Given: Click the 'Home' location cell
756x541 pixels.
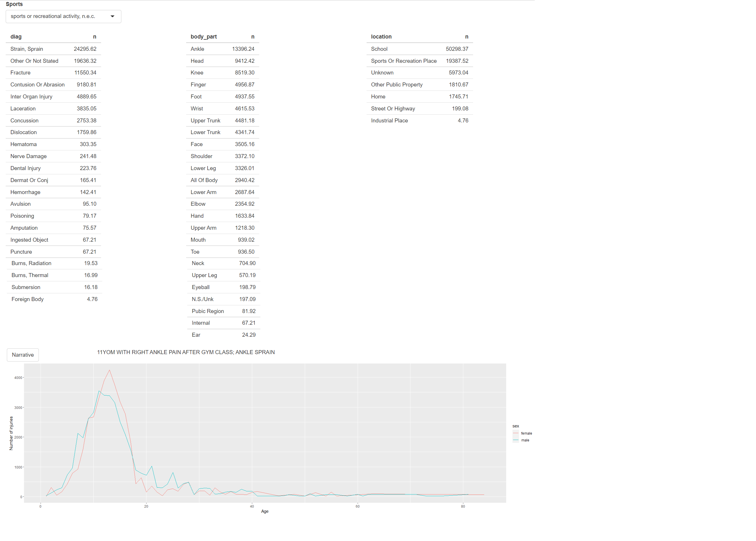Looking at the screenshot, I should [x=378, y=97].
